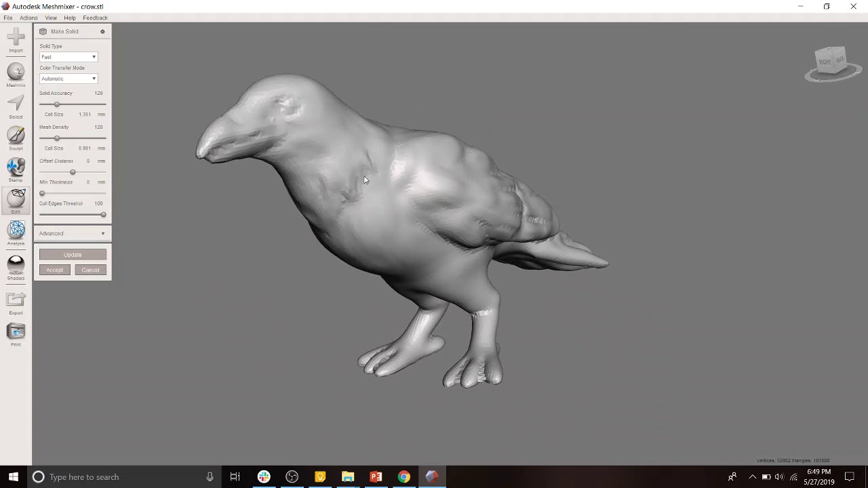The height and width of the screenshot is (488, 868).
Task: Activate the Select tool
Action: click(x=16, y=106)
